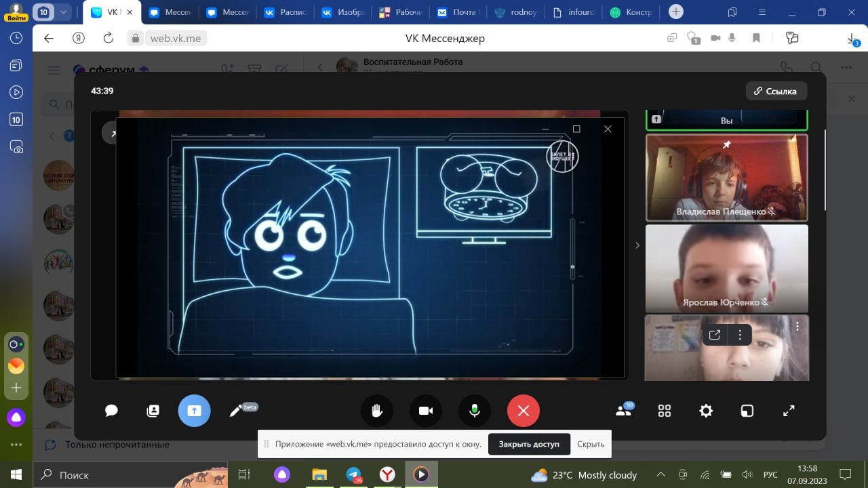Open the browser sidebar screenshot tool
The image size is (868, 488).
click(x=16, y=147)
